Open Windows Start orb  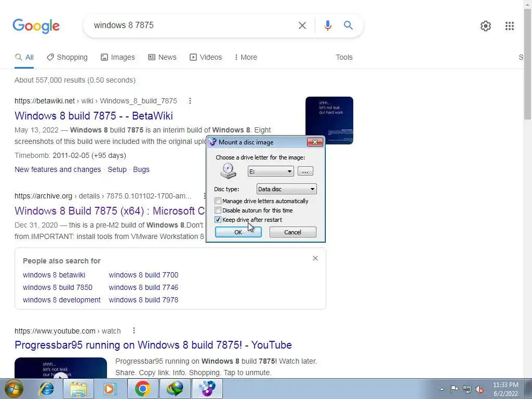pos(14,389)
